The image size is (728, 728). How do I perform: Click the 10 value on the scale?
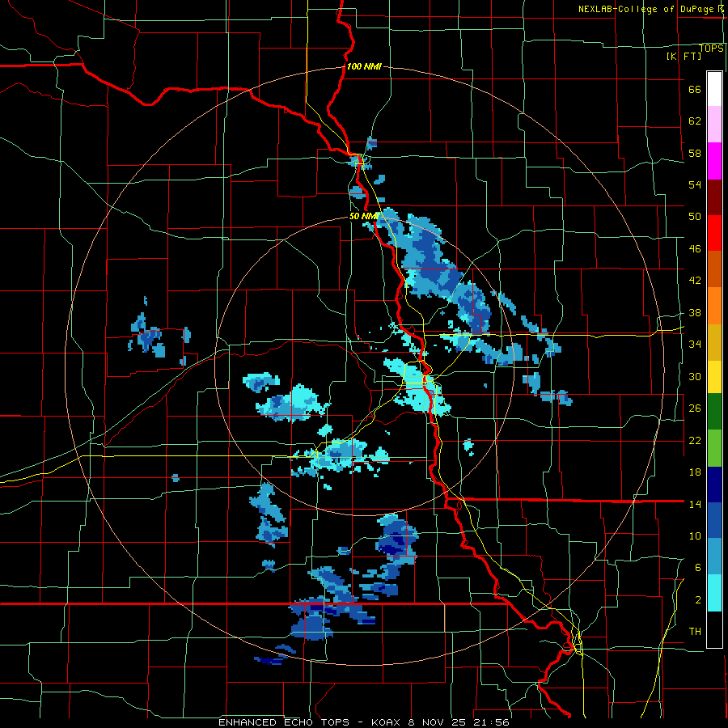[x=695, y=535]
